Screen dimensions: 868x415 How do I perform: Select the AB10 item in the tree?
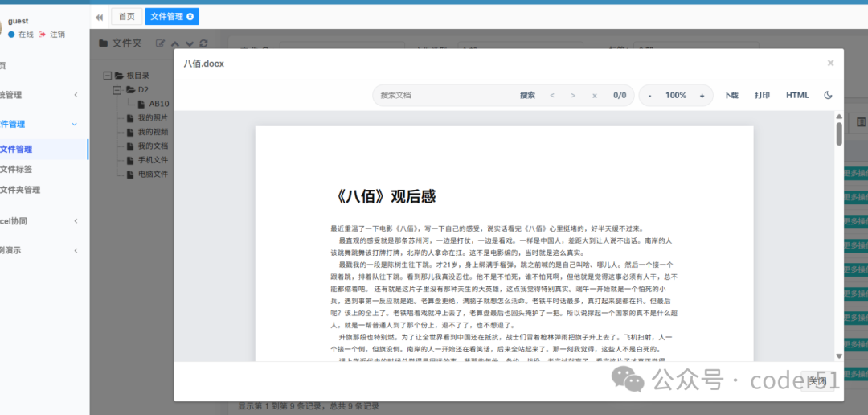pyautogui.click(x=159, y=104)
